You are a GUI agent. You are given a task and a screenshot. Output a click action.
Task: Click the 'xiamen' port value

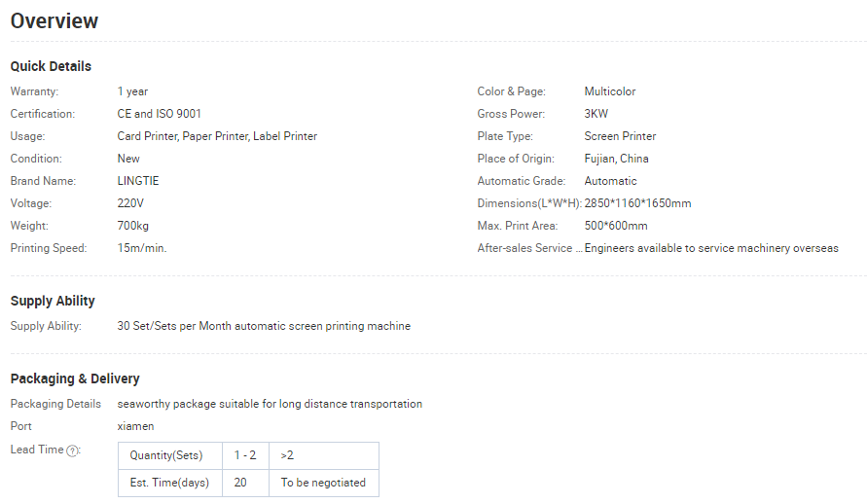pos(135,426)
